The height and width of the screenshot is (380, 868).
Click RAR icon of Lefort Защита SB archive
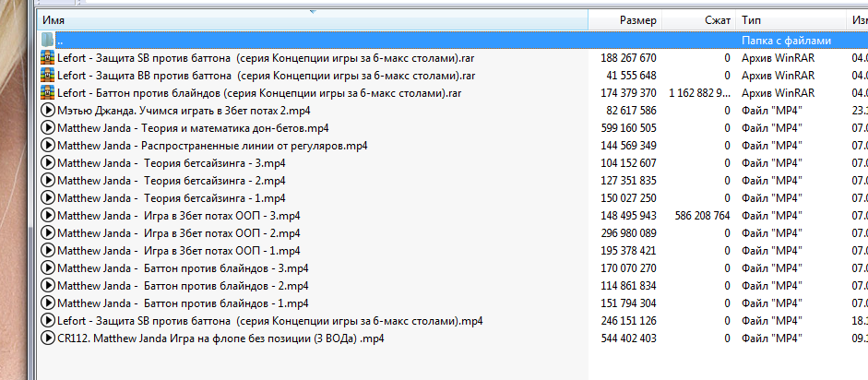[48, 57]
